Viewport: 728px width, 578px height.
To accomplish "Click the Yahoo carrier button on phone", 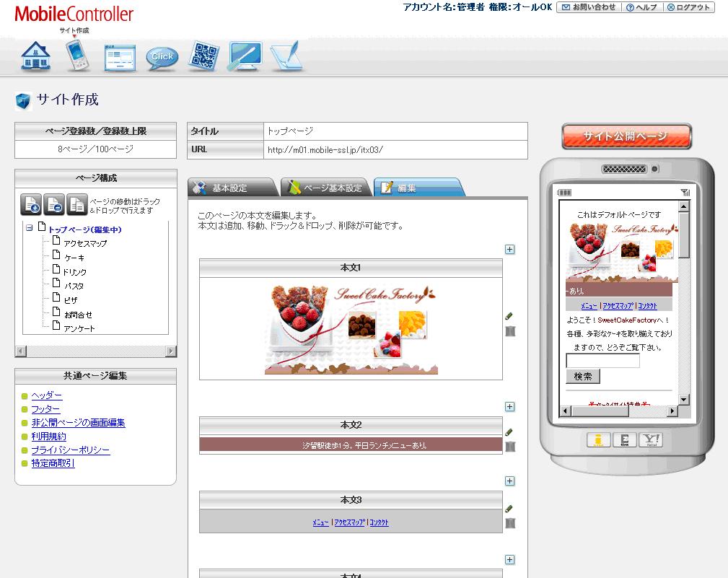I will 651,439.
